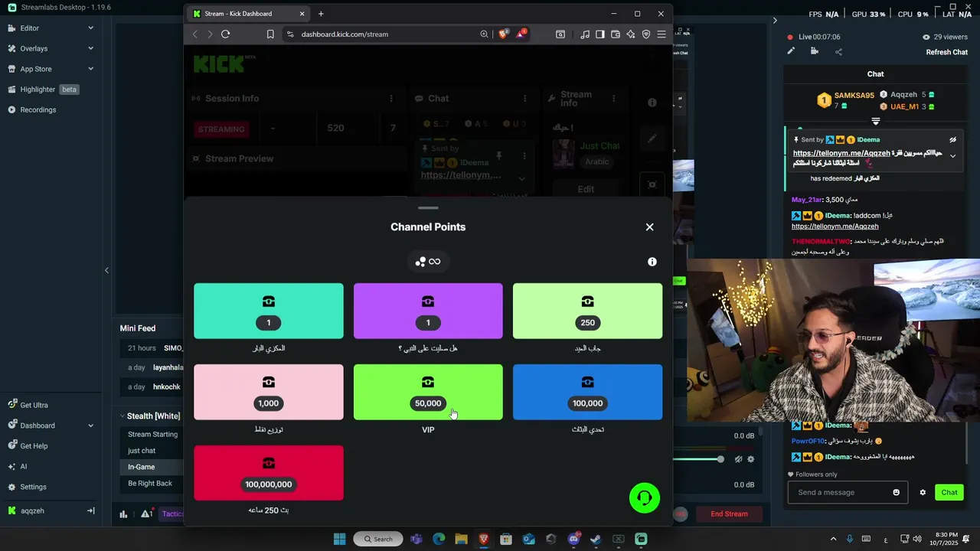Screen dimensions: 980x551
Task: Open Highlighter beta in Streamlabs sidebar
Action: pos(51,89)
